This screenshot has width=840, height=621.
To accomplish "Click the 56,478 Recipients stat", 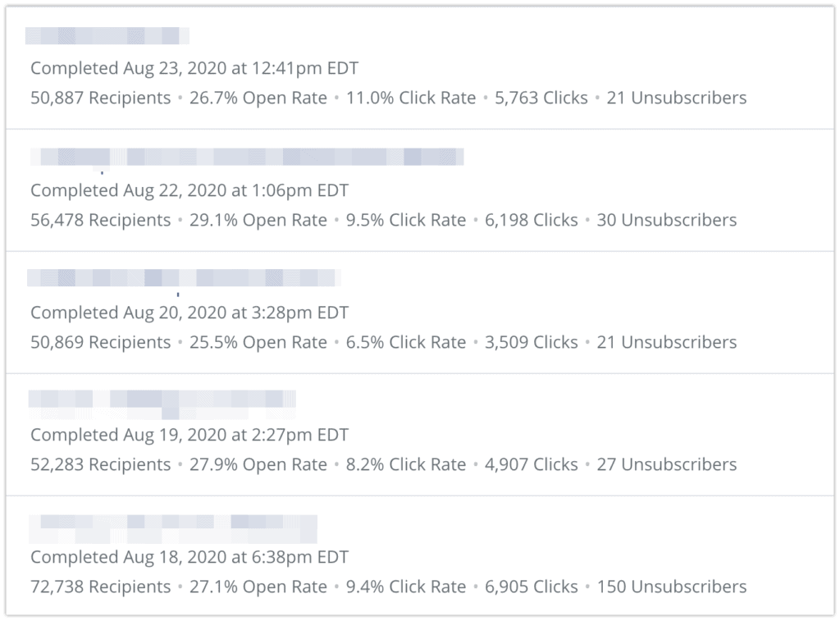I will [100, 220].
